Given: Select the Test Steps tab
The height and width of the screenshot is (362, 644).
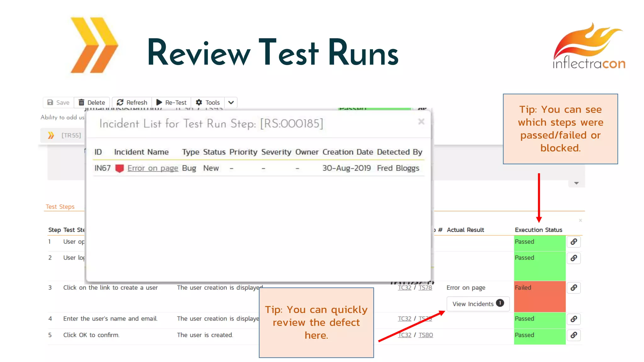Looking at the screenshot, I should tap(60, 207).
